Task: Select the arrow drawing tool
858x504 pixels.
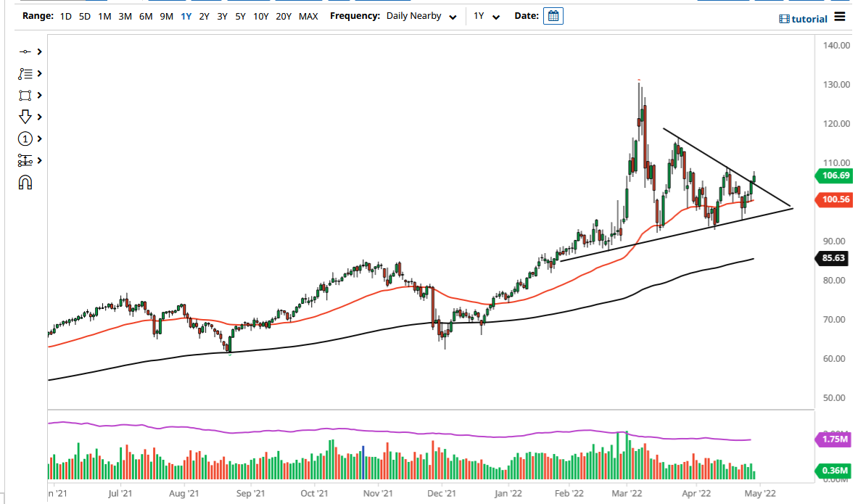Action: 24,117
